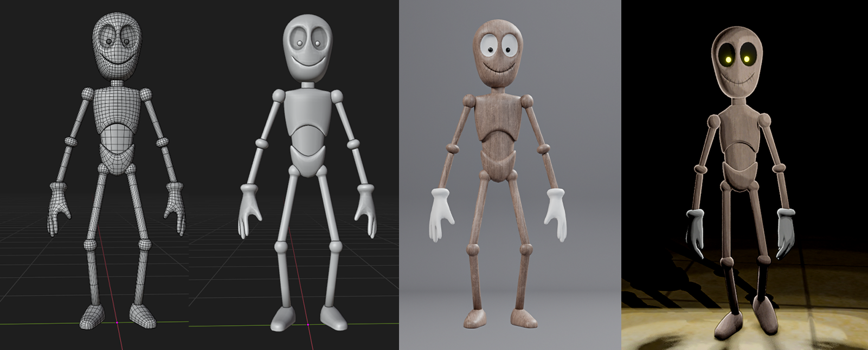Screen dimensions: 868x350
Task: Select the smooth grey clay character model
Action: point(307,172)
